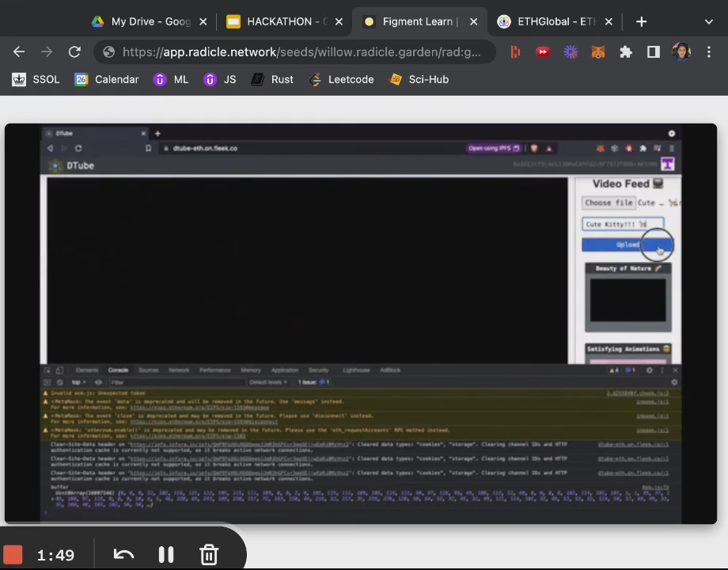
Task: Expand the Default levels dropdown
Action: [268, 382]
